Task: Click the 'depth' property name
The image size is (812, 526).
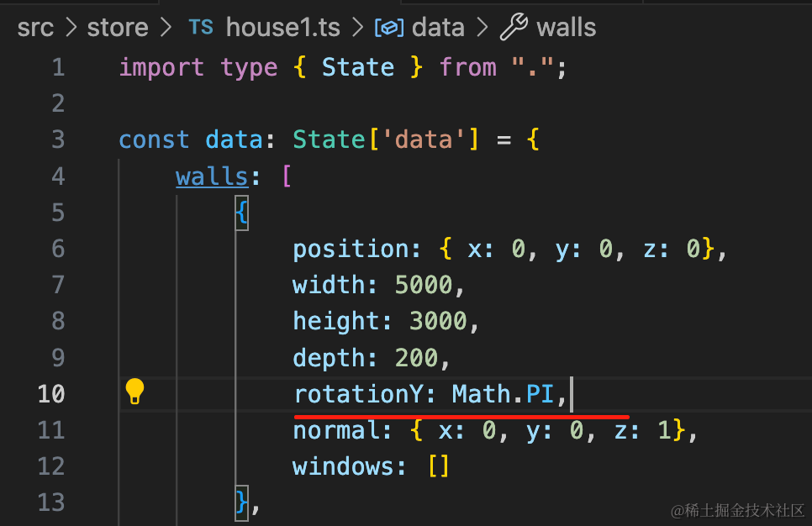Action: click(329, 358)
